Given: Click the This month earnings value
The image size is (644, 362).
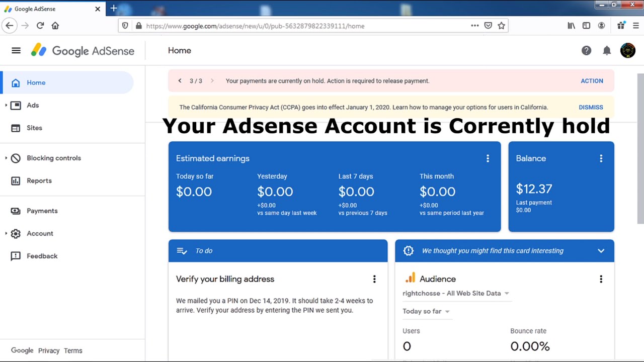Looking at the screenshot, I should pyautogui.click(x=437, y=192).
